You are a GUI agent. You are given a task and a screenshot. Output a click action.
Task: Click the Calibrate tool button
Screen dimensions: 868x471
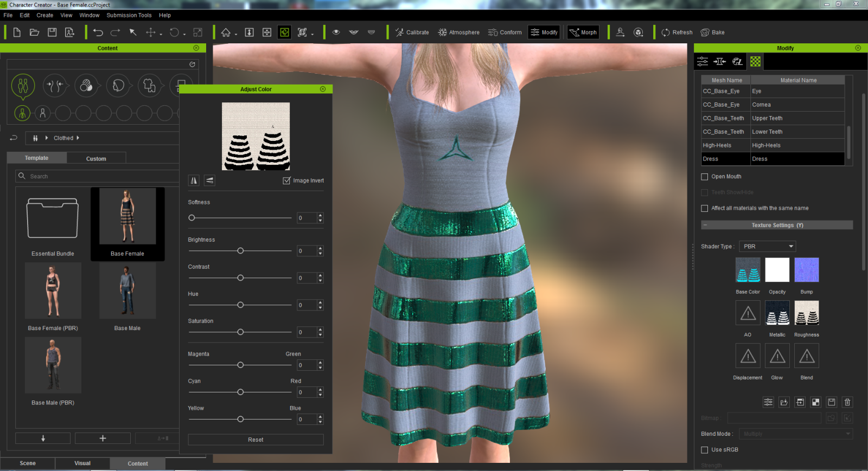412,33
